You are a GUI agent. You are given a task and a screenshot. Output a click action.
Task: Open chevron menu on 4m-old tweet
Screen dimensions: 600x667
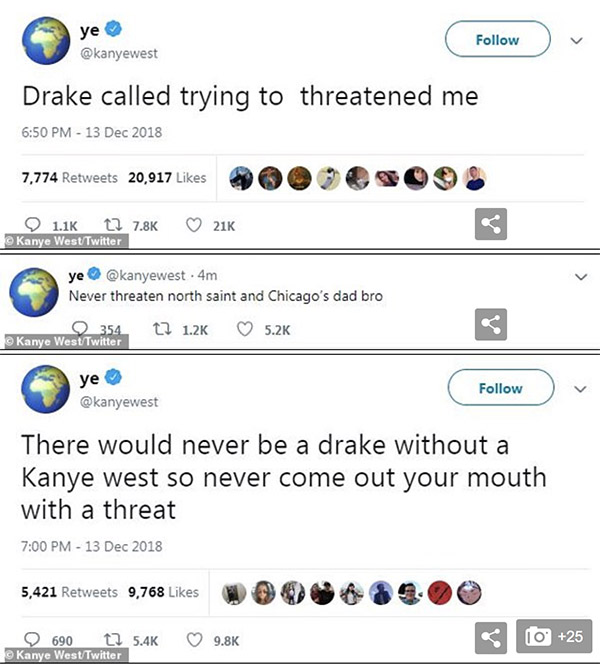pos(581,276)
